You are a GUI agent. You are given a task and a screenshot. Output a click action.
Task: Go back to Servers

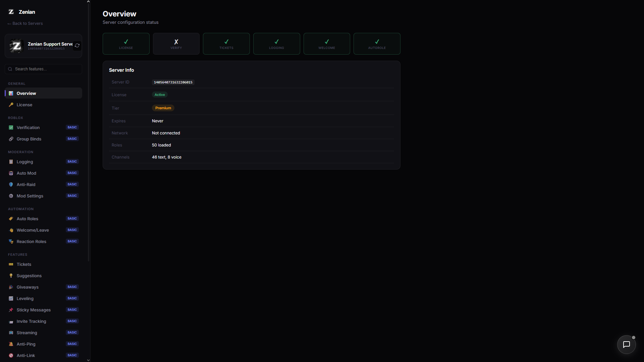click(25, 23)
